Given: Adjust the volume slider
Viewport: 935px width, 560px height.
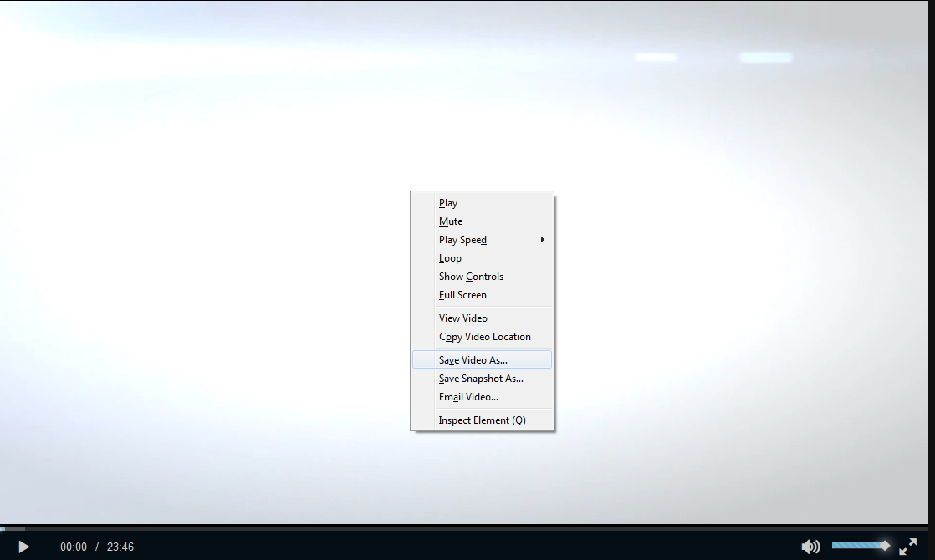Looking at the screenshot, I should point(861,546).
